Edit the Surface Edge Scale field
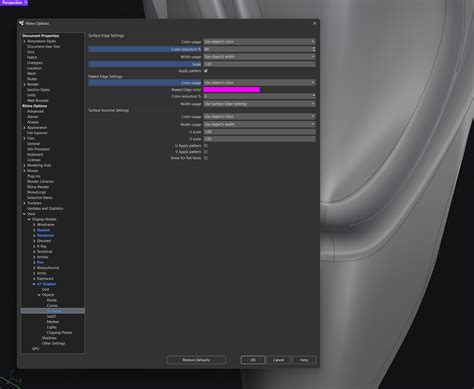 259,64
